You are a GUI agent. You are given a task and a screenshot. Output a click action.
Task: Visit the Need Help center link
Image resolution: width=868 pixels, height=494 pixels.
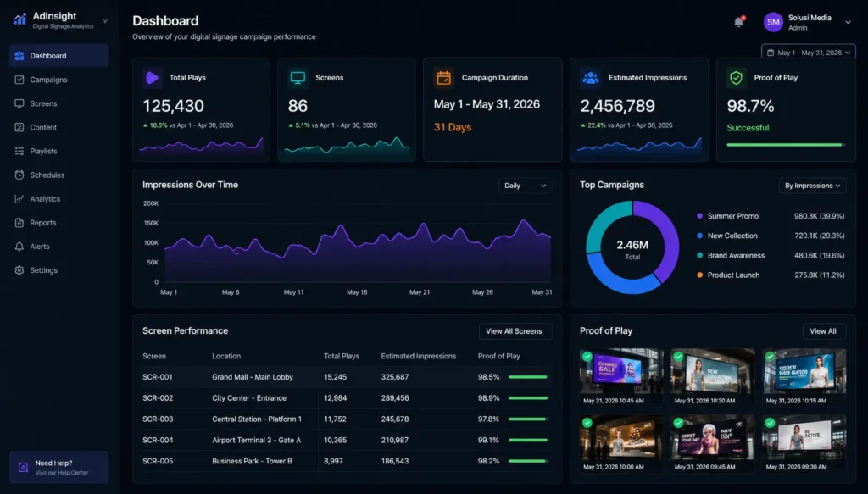point(59,468)
